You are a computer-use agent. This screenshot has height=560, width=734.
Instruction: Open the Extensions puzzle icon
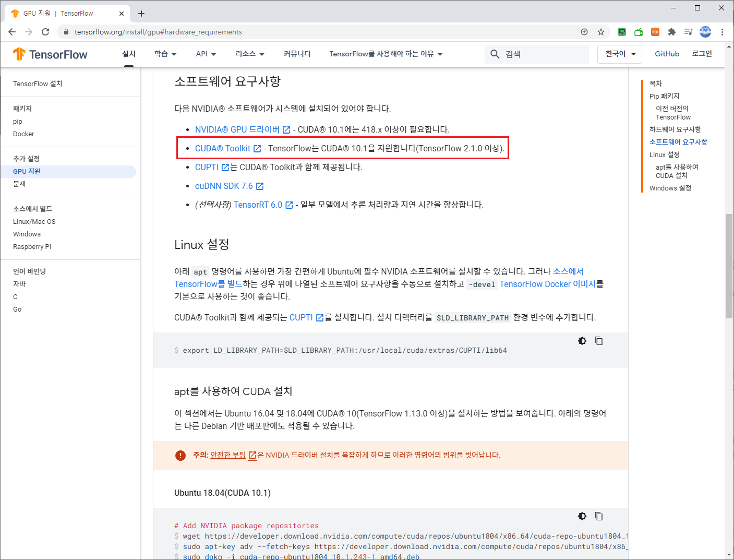pyautogui.click(x=672, y=32)
